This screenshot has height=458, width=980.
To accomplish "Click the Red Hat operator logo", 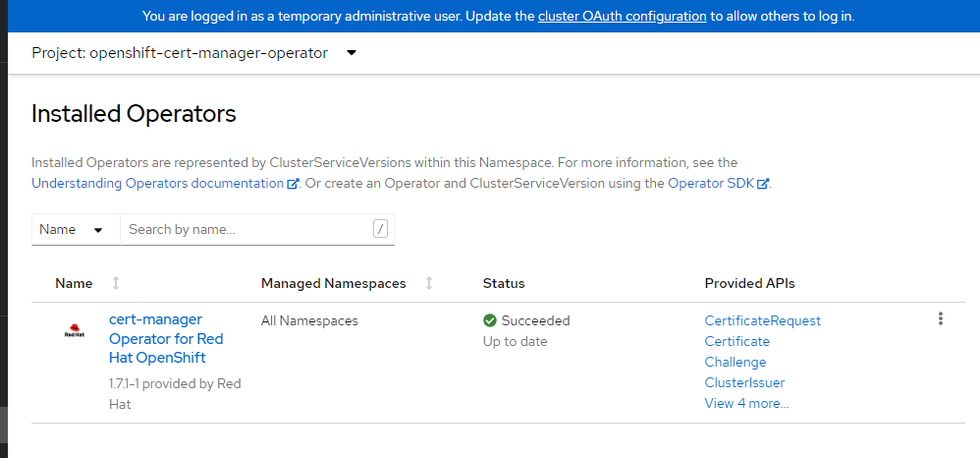I will (75, 329).
